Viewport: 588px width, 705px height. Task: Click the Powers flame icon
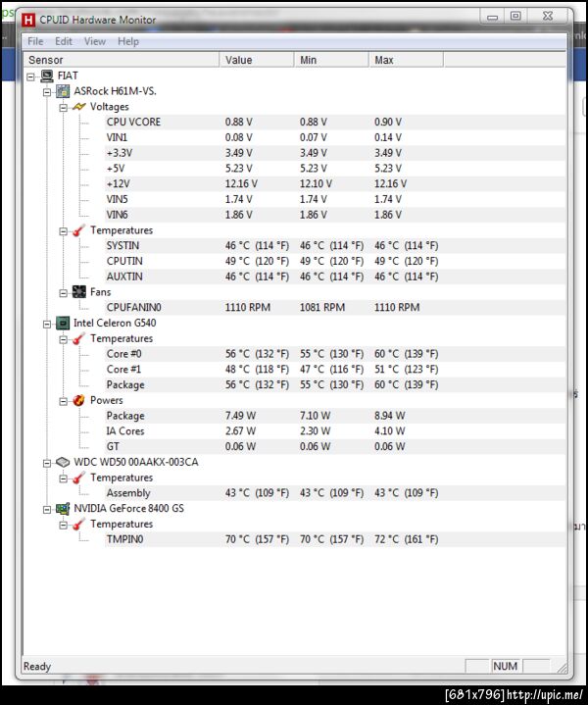point(78,400)
